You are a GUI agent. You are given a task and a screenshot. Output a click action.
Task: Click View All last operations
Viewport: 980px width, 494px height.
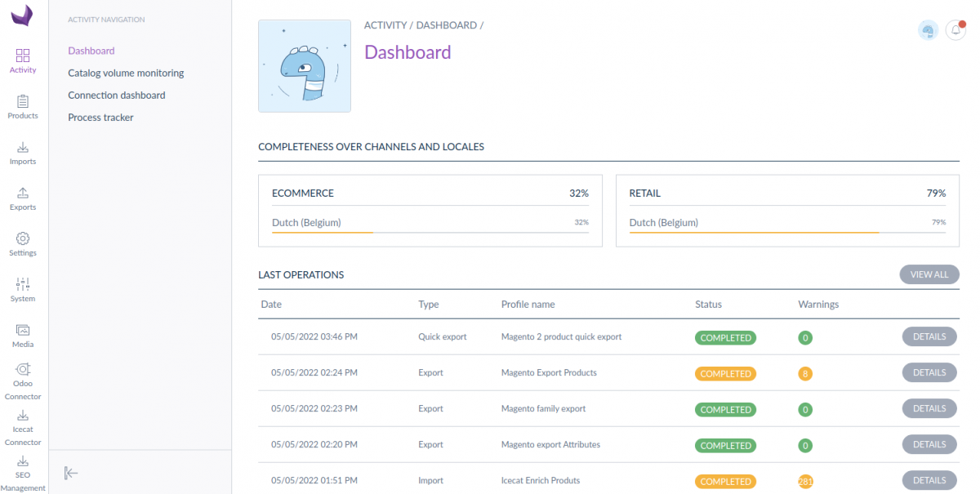tap(929, 274)
